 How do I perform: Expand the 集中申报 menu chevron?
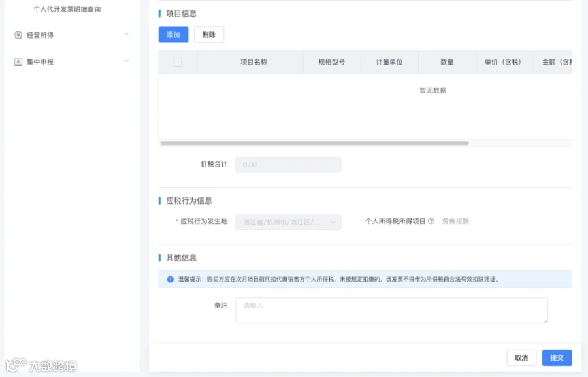coord(127,61)
